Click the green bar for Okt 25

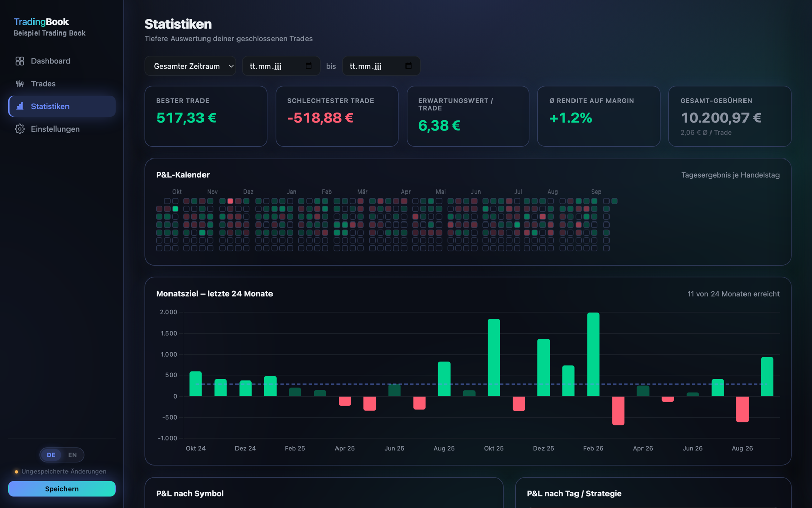point(494,358)
